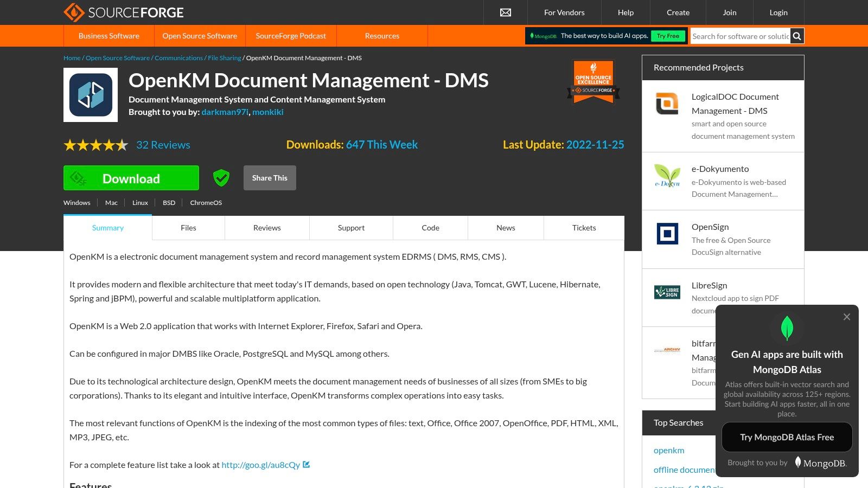Switch to the Files tab
868x488 pixels.
(x=188, y=228)
